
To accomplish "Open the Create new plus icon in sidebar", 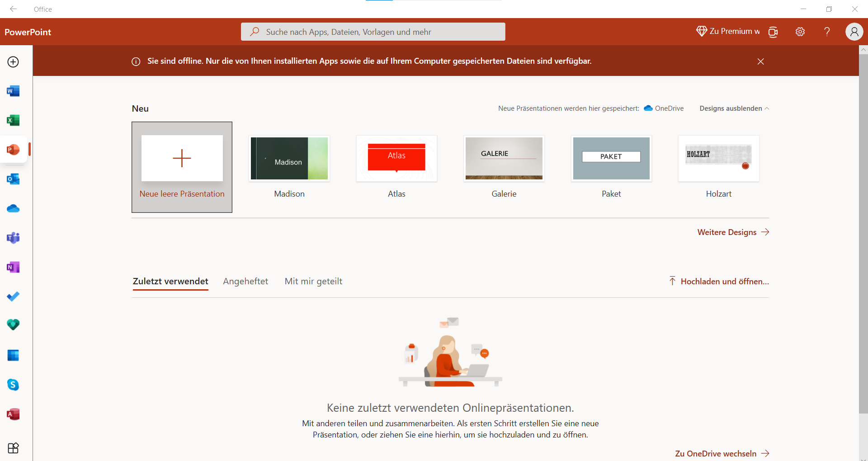I will (13, 62).
